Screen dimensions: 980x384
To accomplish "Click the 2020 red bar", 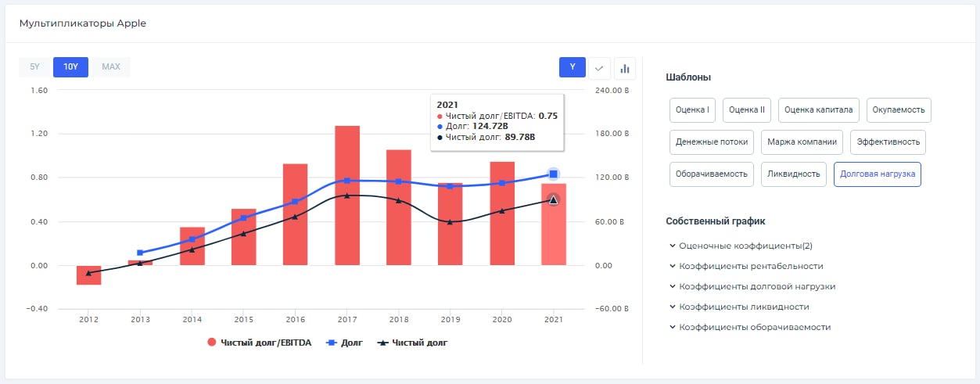I will [502, 214].
